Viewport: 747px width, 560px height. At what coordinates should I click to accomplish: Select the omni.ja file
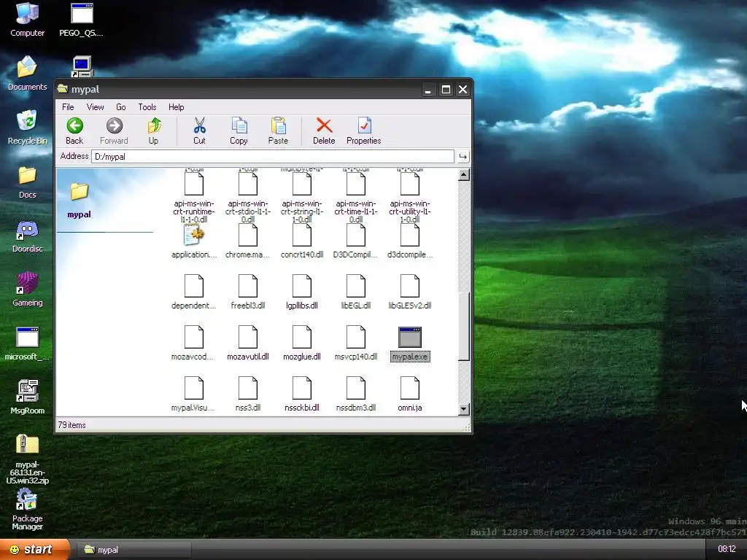tap(410, 394)
